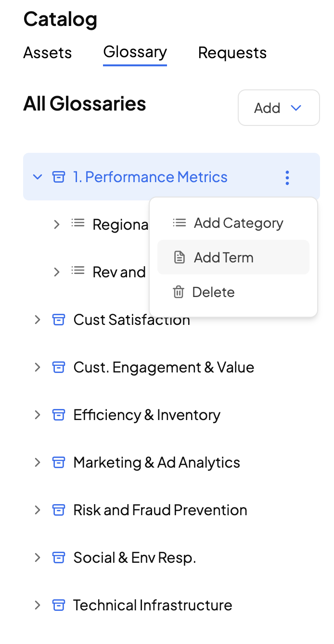The height and width of the screenshot is (644, 334).
Task: Switch to the Assets tab
Action: [47, 52]
